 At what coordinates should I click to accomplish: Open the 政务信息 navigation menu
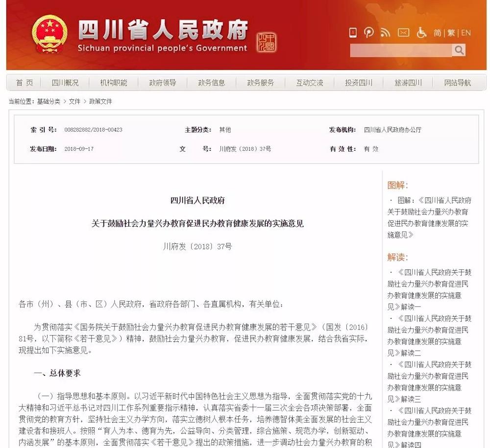point(212,83)
